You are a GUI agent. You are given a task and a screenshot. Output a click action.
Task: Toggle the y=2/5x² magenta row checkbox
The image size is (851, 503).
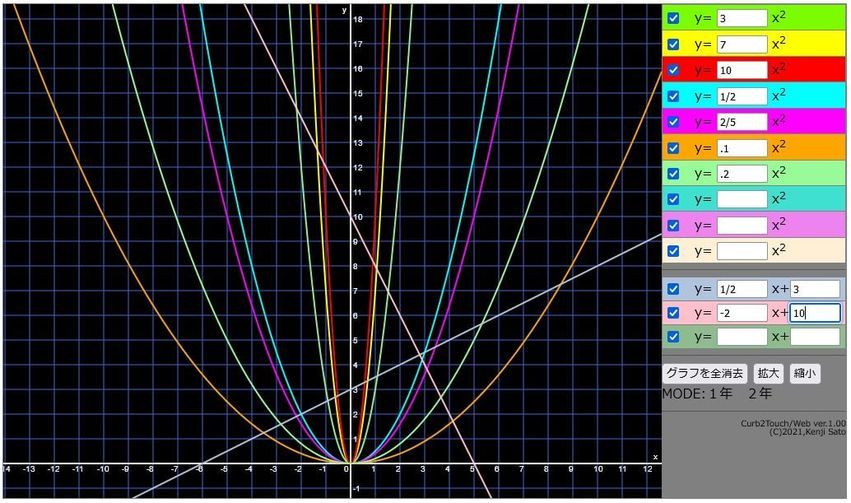(673, 122)
